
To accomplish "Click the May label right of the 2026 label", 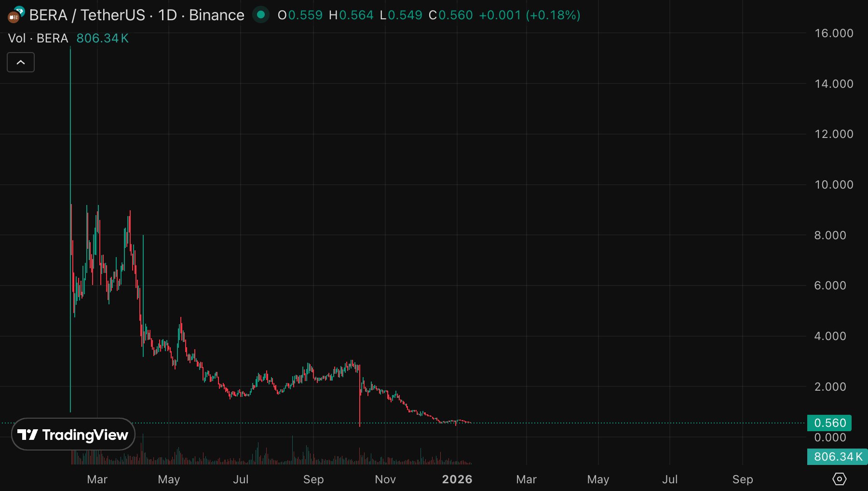I will coord(598,479).
